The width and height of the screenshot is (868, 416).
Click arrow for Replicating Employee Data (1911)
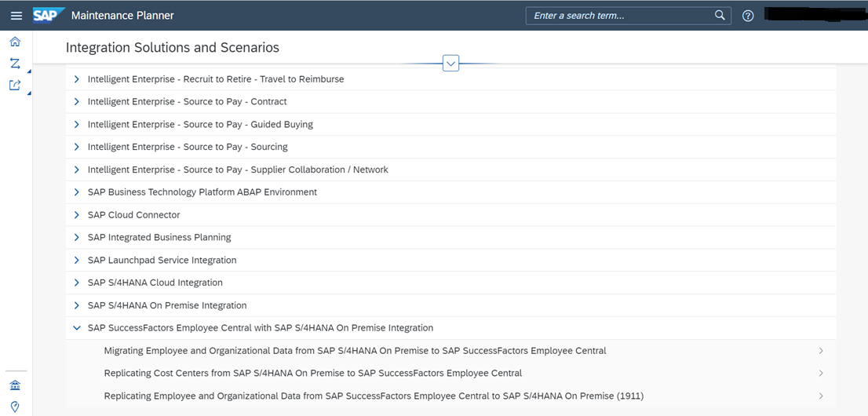click(x=821, y=396)
